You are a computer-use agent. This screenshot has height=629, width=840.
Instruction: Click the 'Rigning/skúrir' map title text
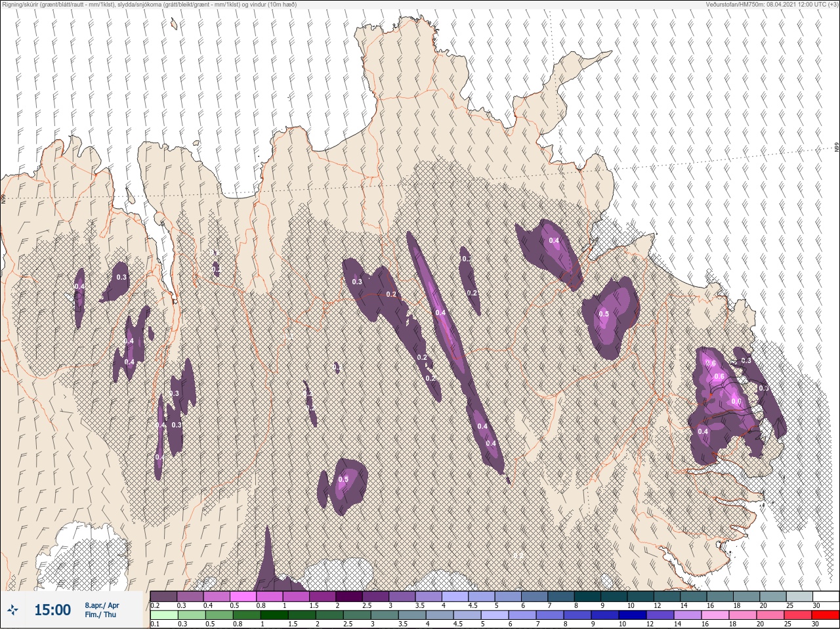(149, 4)
